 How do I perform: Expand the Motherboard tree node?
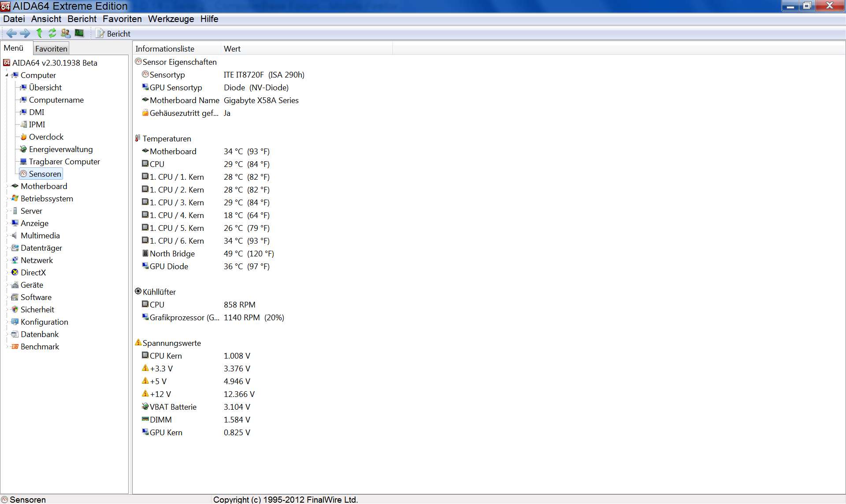tap(7, 186)
